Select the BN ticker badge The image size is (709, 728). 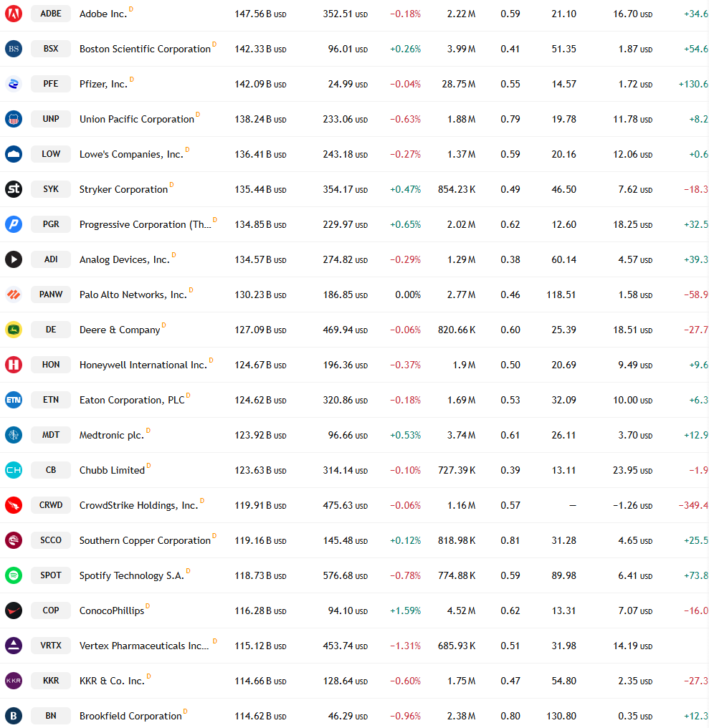pyautogui.click(x=51, y=716)
